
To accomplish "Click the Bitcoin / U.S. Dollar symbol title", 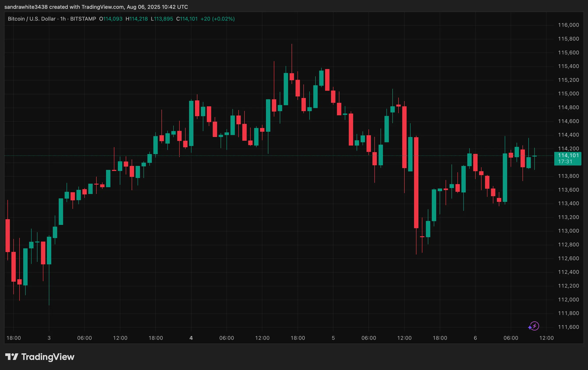I will (x=32, y=19).
